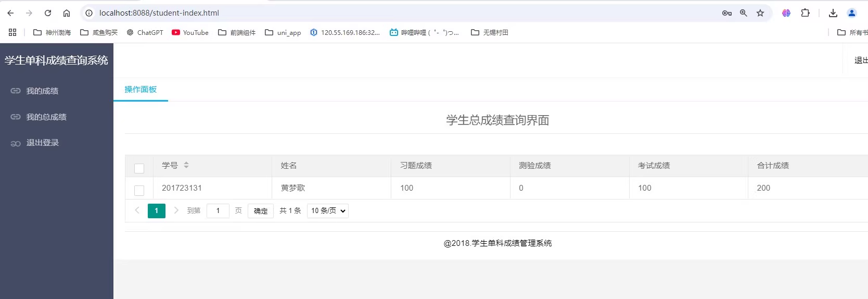This screenshot has height=299, width=868.
Task: Click 退出登录 in the sidebar
Action: (x=43, y=143)
